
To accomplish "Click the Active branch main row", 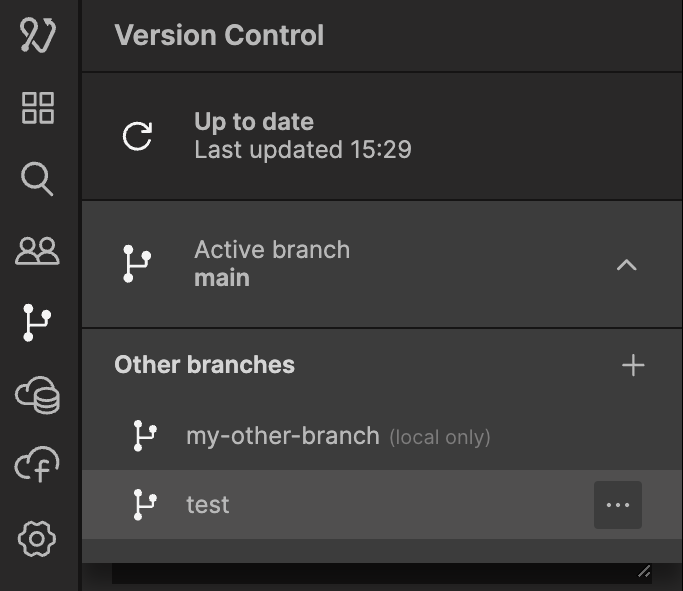I will [x=272, y=264].
